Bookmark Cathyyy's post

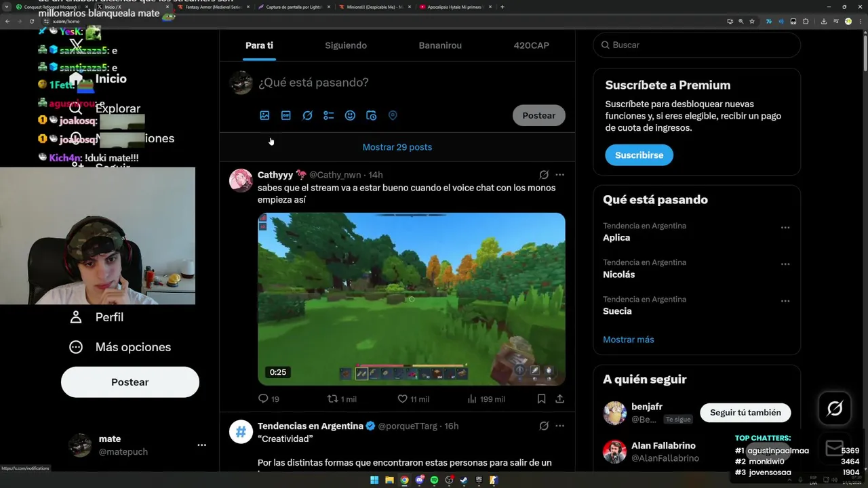[x=541, y=399]
